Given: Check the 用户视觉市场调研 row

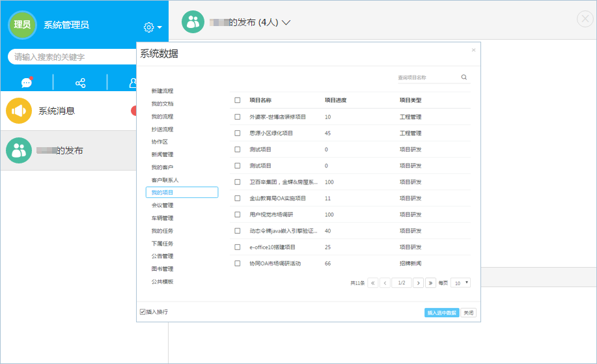Looking at the screenshot, I should [237, 215].
